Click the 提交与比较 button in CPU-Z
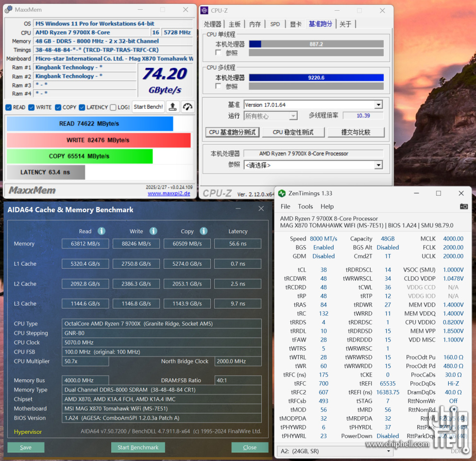Image resolution: width=476 pixels, height=461 pixels. [356, 132]
